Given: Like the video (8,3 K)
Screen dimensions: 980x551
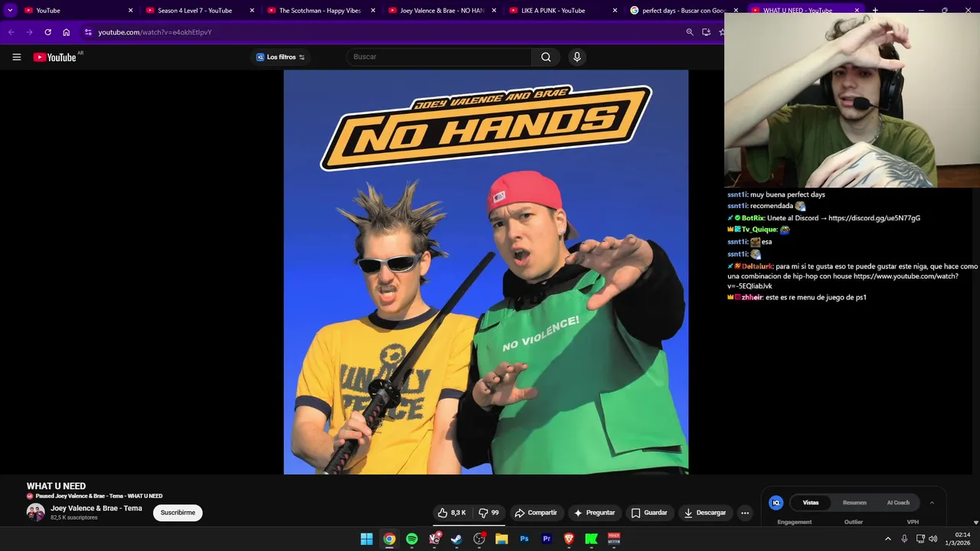Looking at the screenshot, I should coord(452,513).
